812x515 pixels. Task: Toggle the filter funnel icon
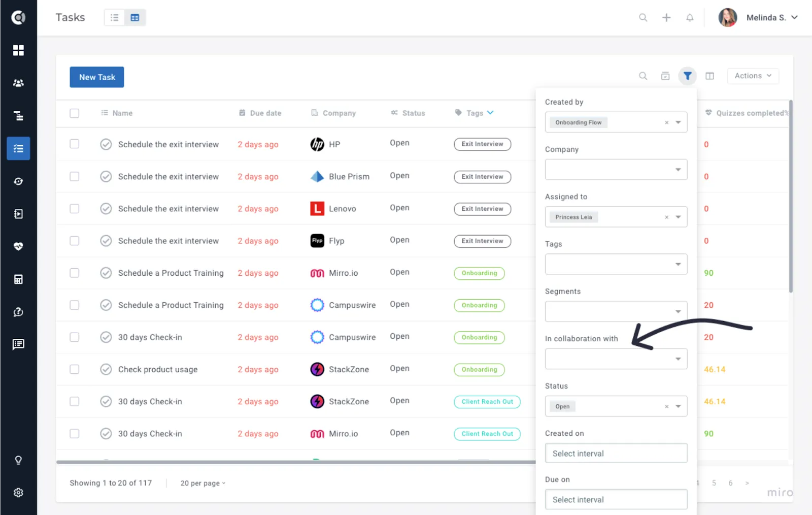tap(687, 76)
